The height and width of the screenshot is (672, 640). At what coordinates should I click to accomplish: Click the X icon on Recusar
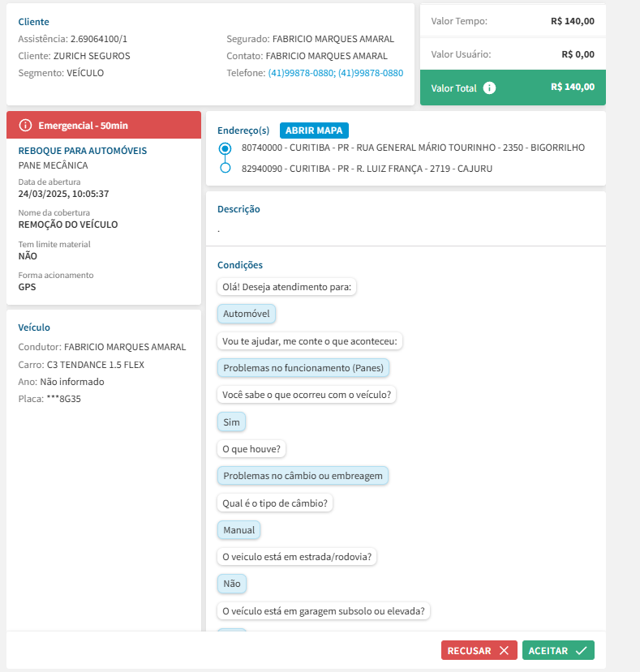pyautogui.click(x=504, y=650)
